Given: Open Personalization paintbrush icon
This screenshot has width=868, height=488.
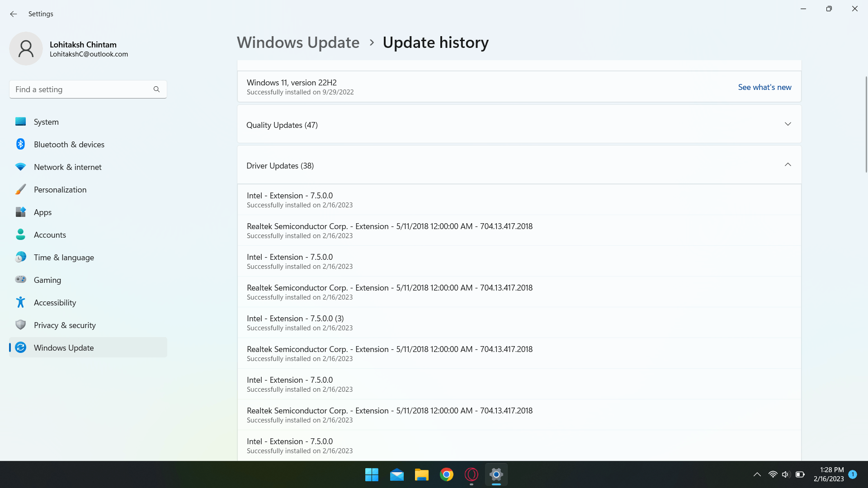Looking at the screenshot, I should tap(20, 189).
